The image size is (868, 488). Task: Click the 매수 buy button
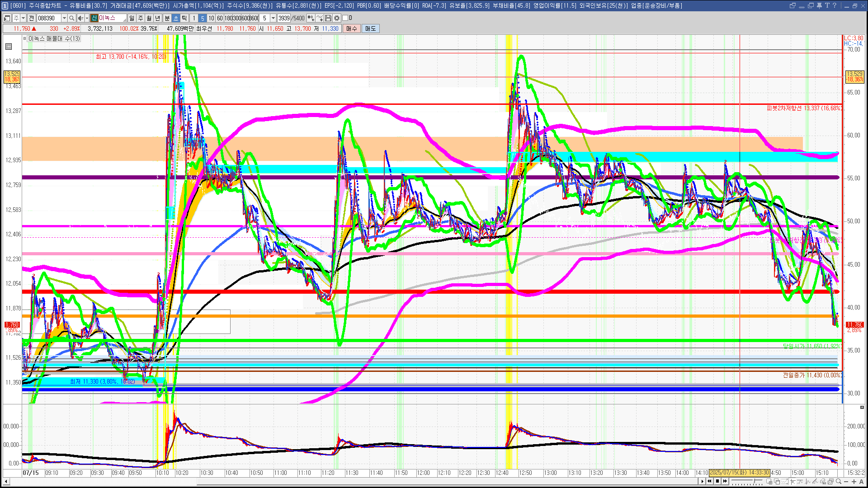click(x=352, y=28)
